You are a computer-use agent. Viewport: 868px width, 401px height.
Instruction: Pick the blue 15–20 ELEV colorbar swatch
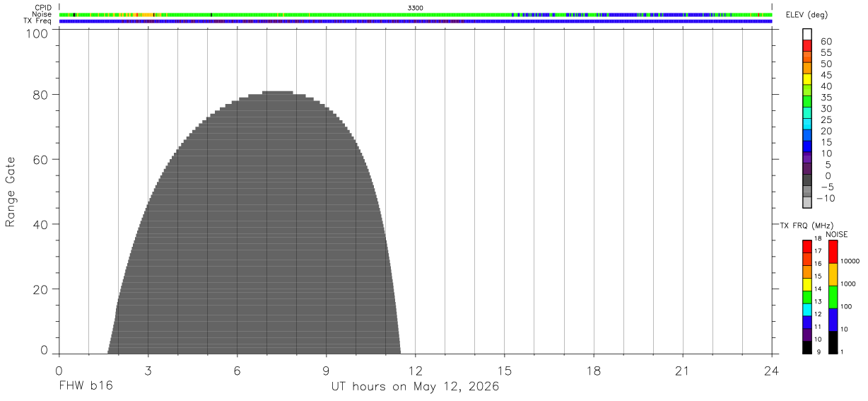807,136
